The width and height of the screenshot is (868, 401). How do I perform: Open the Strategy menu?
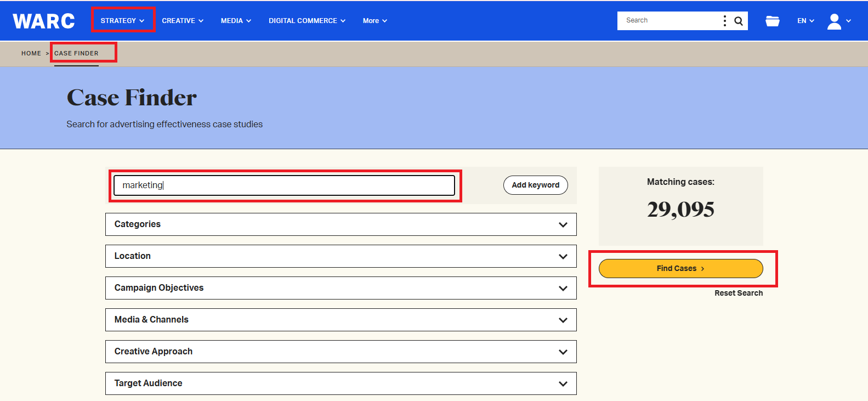pyautogui.click(x=122, y=21)
